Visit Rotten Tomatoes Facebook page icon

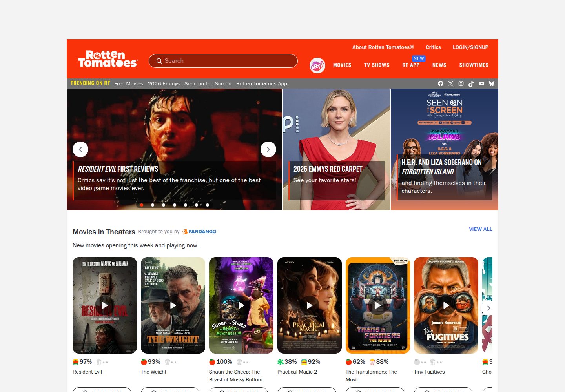click(441, 83)
